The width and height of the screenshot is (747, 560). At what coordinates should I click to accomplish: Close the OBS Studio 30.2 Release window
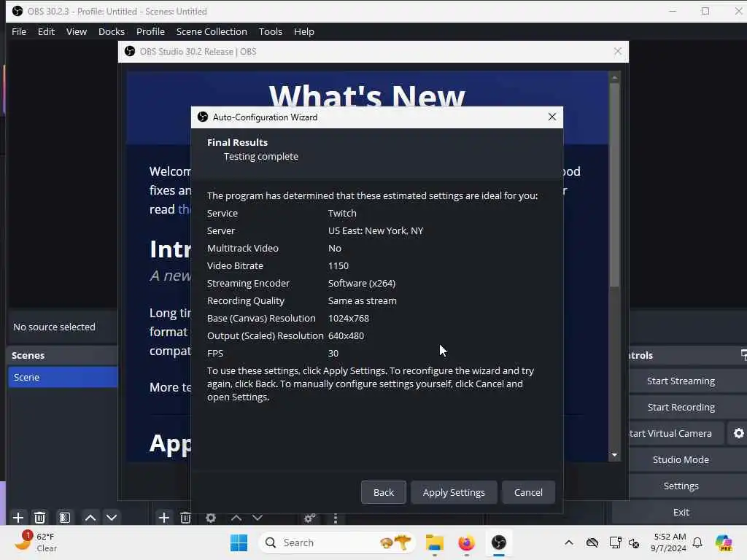[x=618, y=51]
